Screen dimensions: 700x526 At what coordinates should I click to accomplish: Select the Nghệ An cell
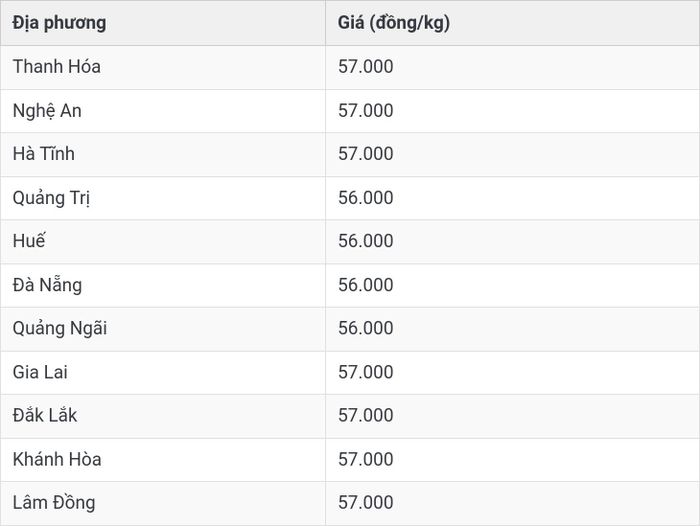[x=163, y=111]
